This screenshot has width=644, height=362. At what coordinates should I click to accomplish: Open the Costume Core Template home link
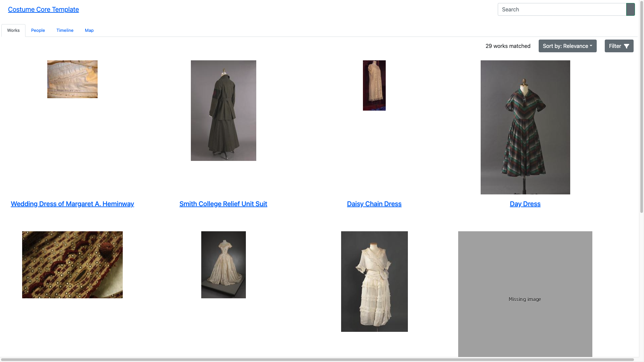(43, 9)
